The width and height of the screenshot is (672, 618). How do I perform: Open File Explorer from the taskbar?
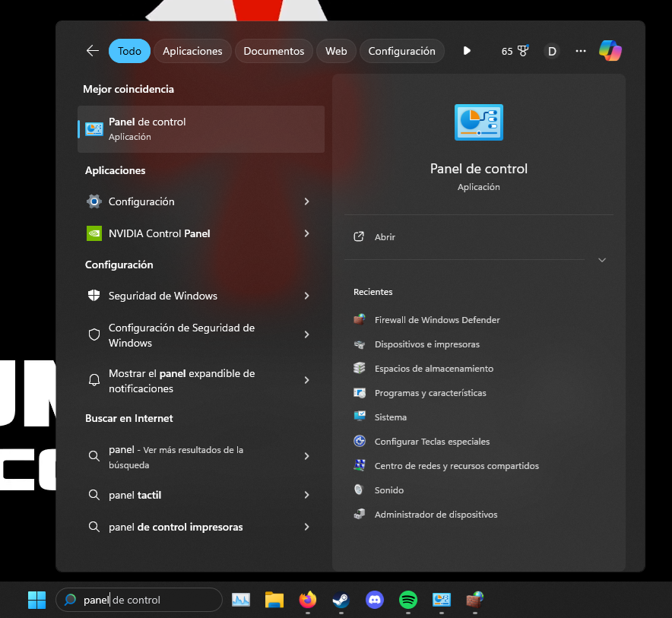coord(274,600)
